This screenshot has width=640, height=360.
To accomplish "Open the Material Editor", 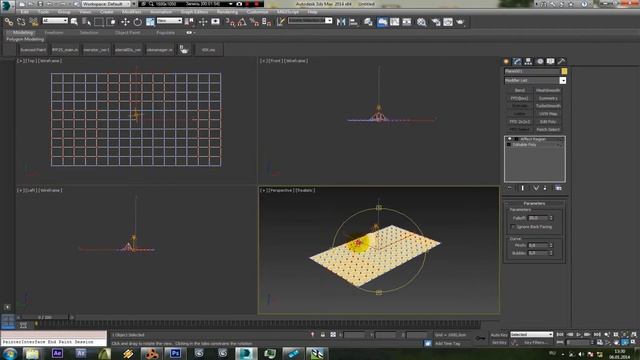I will point(422,22).
